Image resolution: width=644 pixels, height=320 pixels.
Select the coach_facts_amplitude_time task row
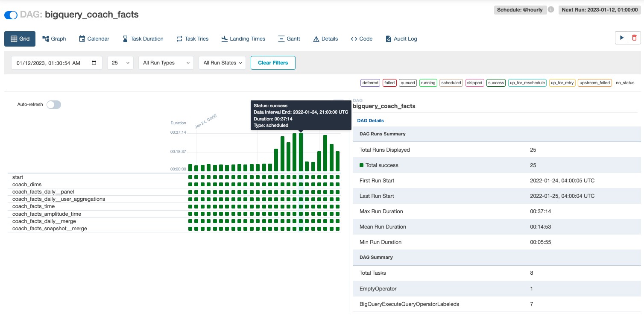click(x=174, y=214)
